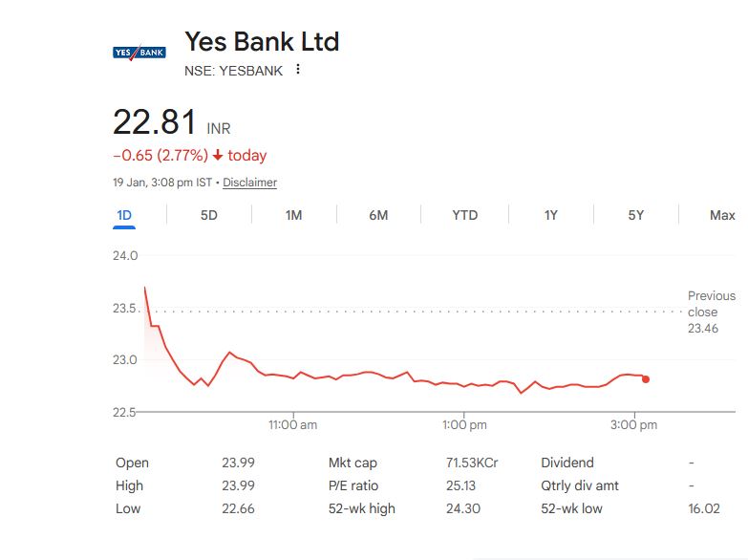
Task: Click the 22.81 current price value
Action: point(155,122)
